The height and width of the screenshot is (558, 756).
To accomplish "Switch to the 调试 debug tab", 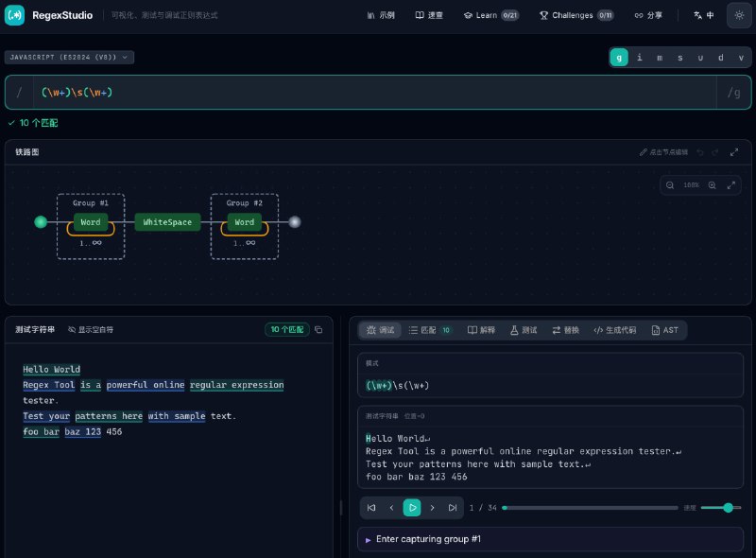I will (381, 330).
